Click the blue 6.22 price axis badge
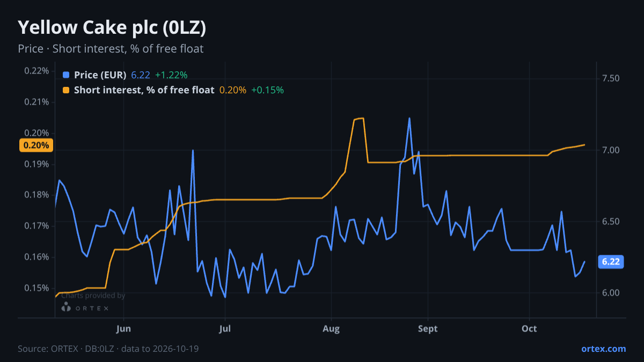The height and width of the screenshot is (362, 644). point(611,262)
